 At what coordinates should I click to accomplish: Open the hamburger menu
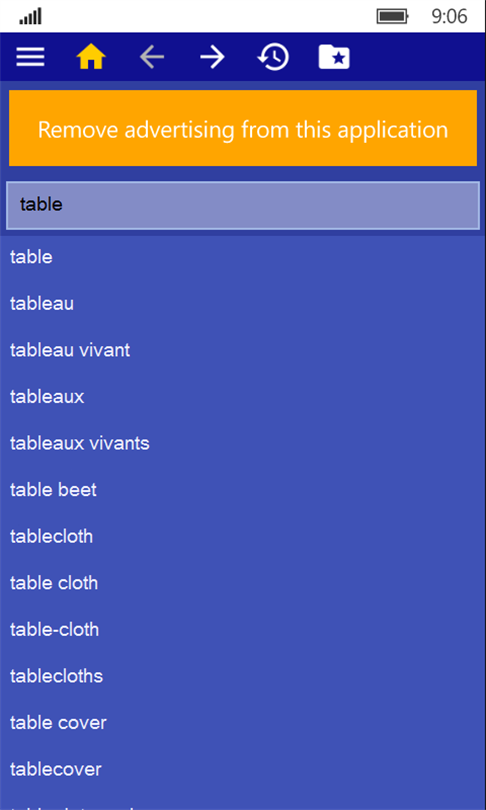30,57
